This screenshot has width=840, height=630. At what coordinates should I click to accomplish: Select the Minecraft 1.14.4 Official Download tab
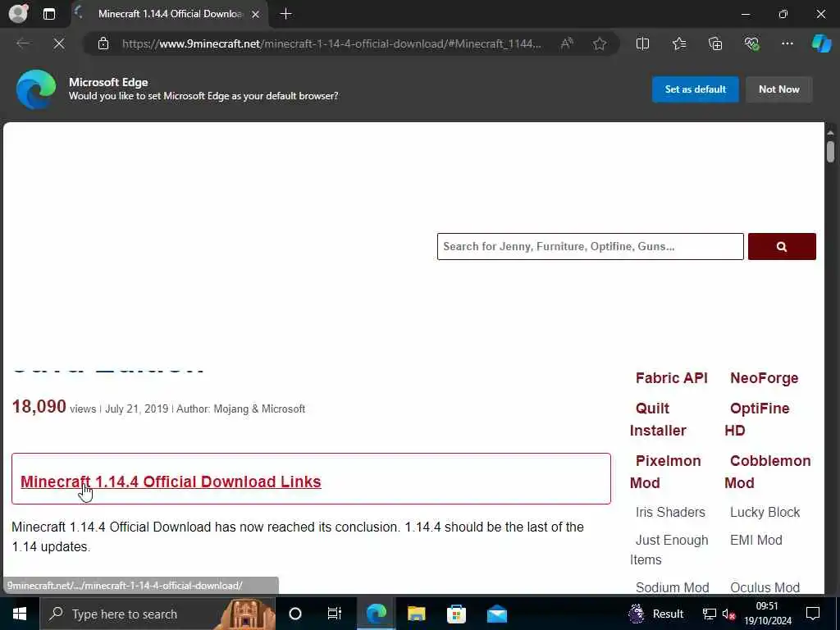169,14
